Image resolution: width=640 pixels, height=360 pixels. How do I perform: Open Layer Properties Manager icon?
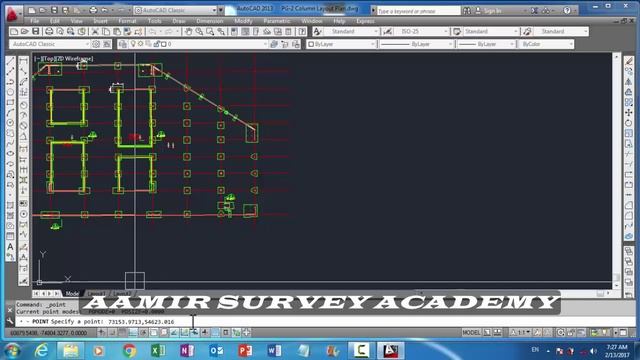[123, 44]
